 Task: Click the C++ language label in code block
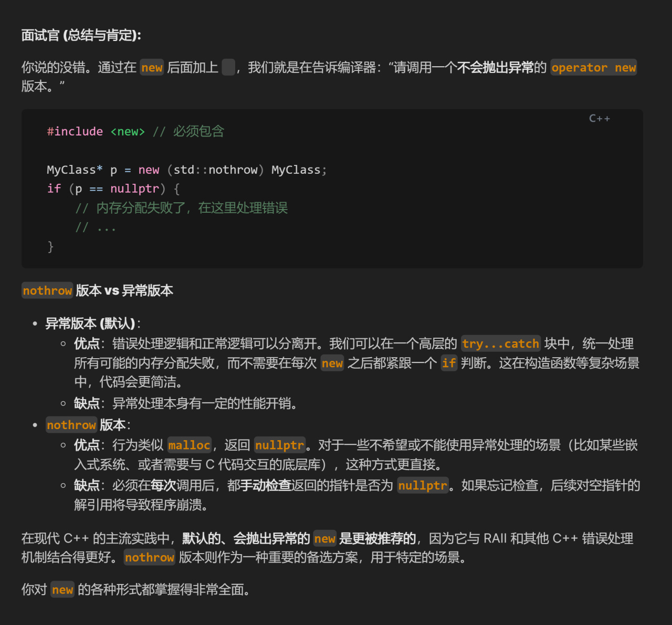tap(599, 119)
